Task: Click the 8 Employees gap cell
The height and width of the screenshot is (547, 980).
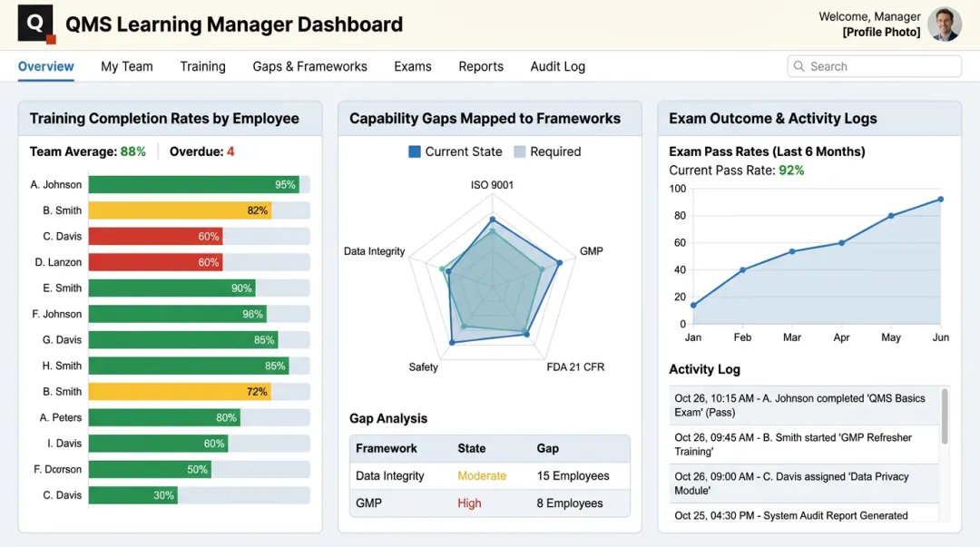Action: [569, 503]
